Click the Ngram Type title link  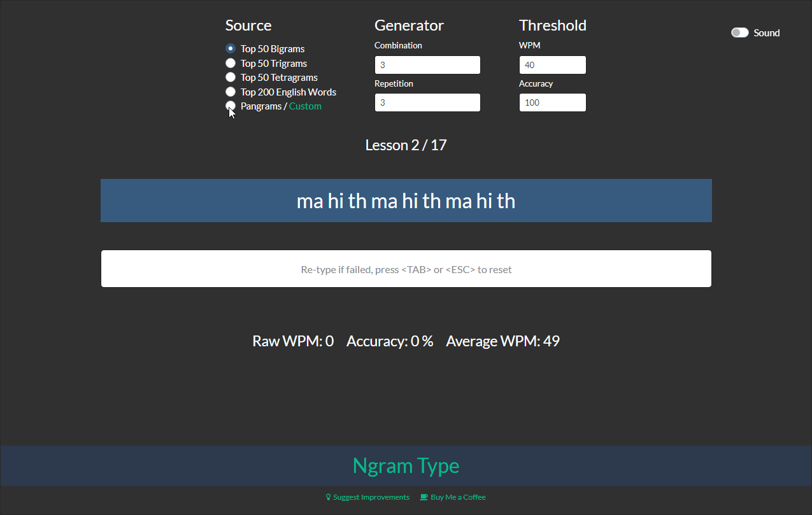(x=406, y=465)
